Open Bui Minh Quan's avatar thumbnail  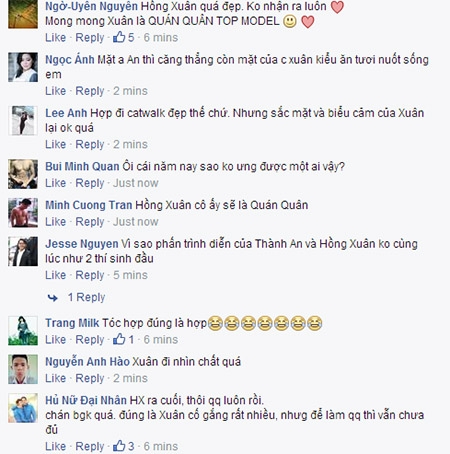[23, 174]
